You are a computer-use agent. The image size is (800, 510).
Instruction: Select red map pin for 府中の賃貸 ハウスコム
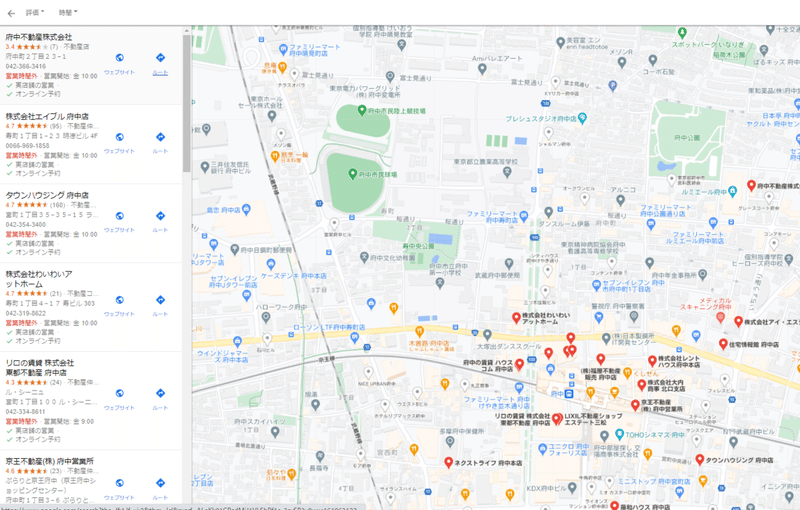[x=519, y=364]
